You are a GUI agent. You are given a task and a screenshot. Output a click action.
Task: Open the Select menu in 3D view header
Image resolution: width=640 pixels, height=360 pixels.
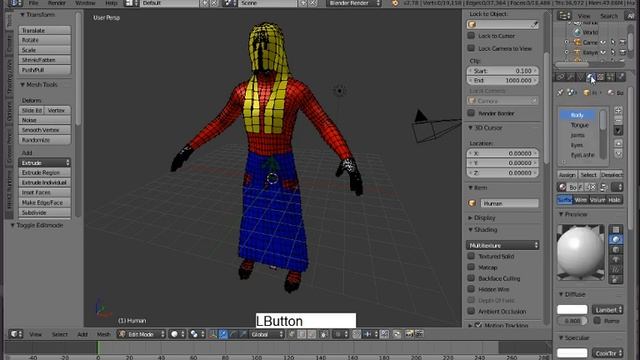click(60, 334)
